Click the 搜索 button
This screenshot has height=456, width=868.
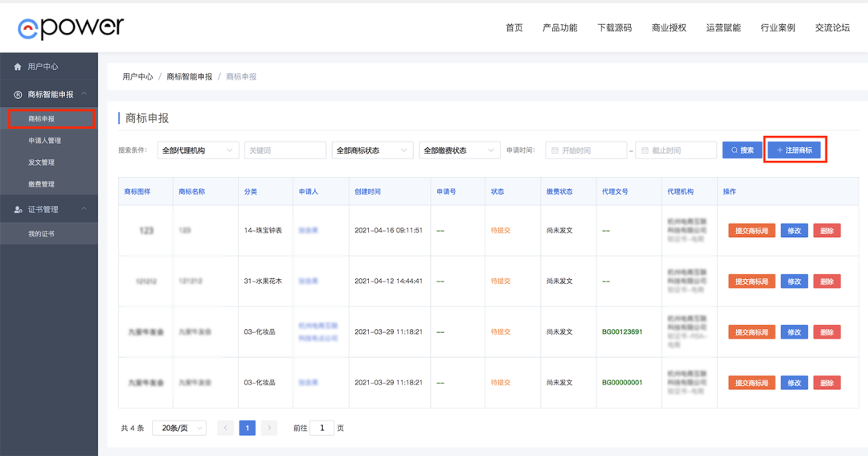click(x=742, y=150)
